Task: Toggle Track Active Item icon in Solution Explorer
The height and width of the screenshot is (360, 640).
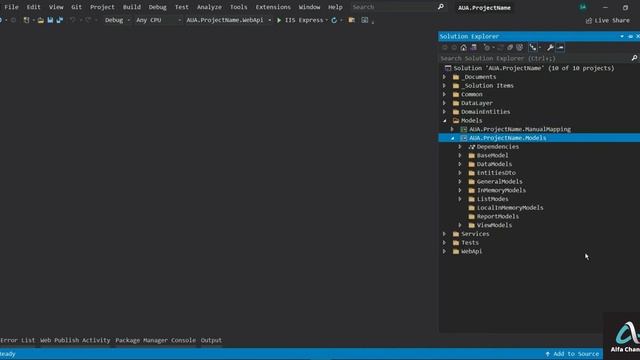Action: 533,48
